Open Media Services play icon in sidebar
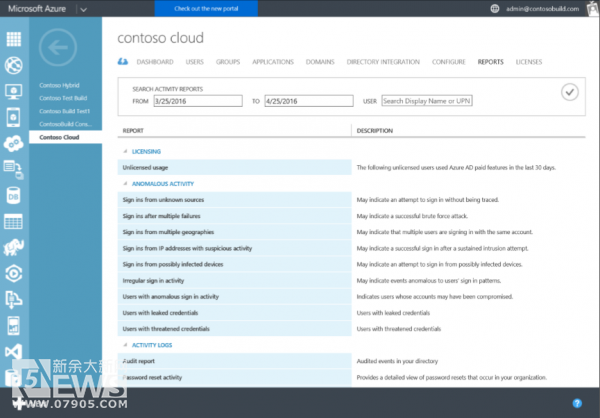Viewport: 600px width, 418px height. [13, 273]
